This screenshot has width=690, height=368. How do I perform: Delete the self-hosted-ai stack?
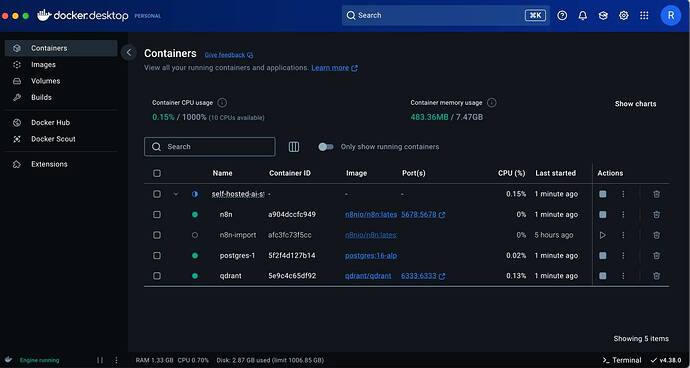tap(656, 194)
